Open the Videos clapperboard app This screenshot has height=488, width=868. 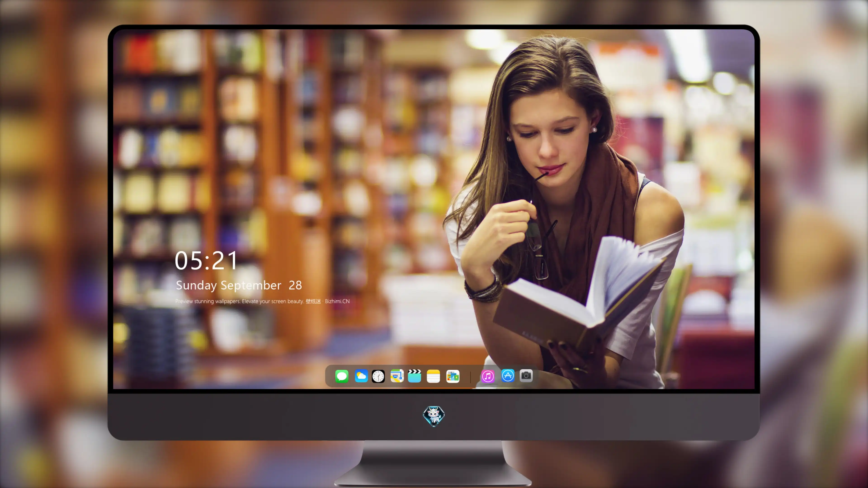(415, 376)
